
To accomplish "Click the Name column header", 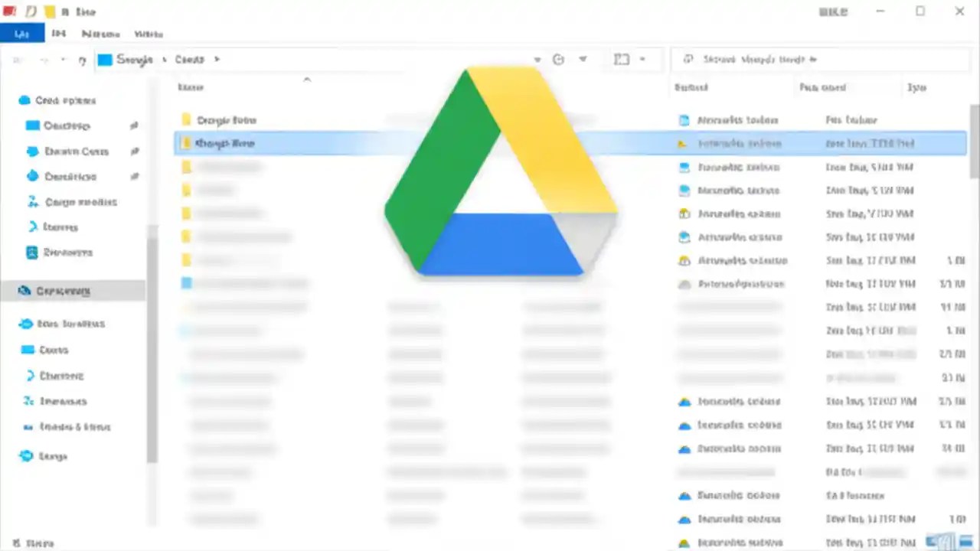I will pyautogui.click(x=191, y=87).
